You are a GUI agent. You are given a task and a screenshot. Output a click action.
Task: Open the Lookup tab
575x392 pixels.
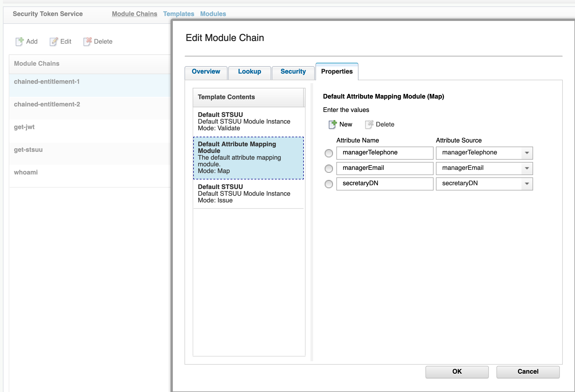(249, 72)
